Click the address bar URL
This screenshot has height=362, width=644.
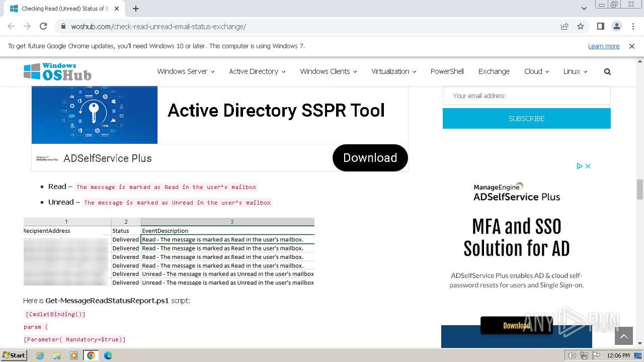pos(158,27)
